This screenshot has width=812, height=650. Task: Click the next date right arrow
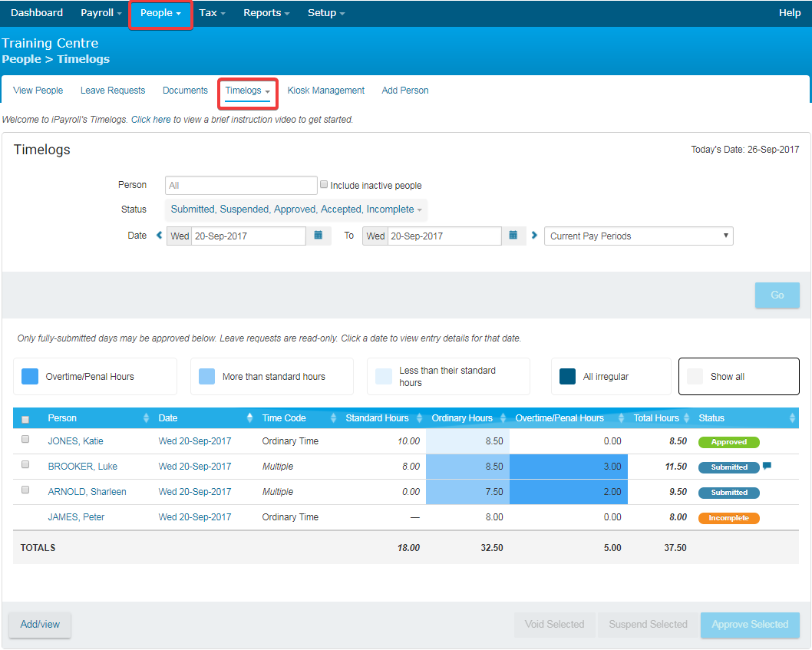pos(535,236)
